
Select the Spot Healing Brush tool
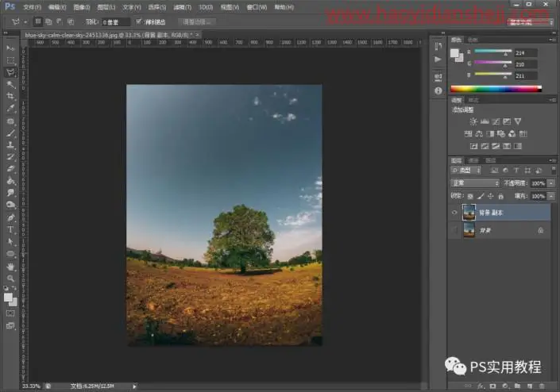pos(10,121)
